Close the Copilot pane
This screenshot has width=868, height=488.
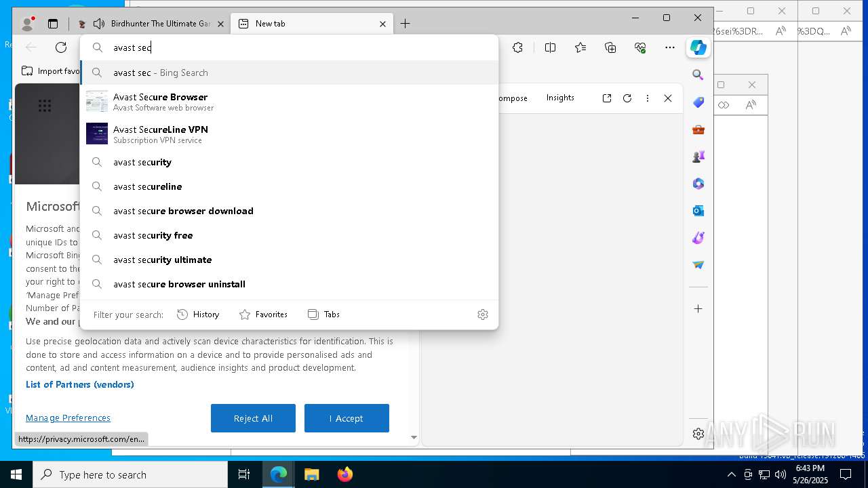point(668,98)
